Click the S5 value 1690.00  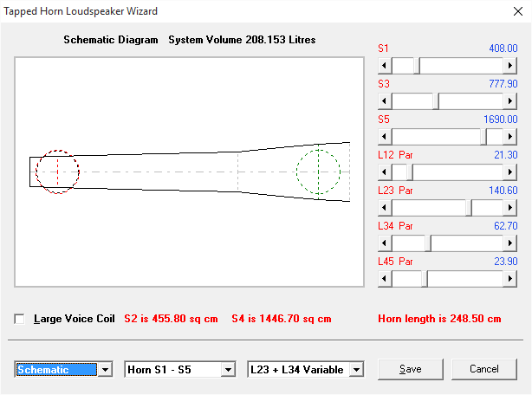pyautogui.click(x=501, y=120)
